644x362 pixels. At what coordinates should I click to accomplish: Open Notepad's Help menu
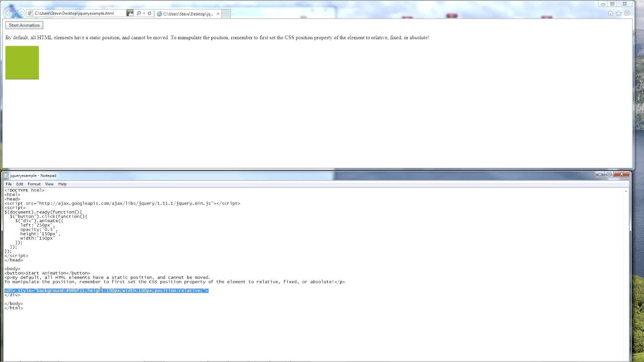pyautogui.click(x=62, y=184)
